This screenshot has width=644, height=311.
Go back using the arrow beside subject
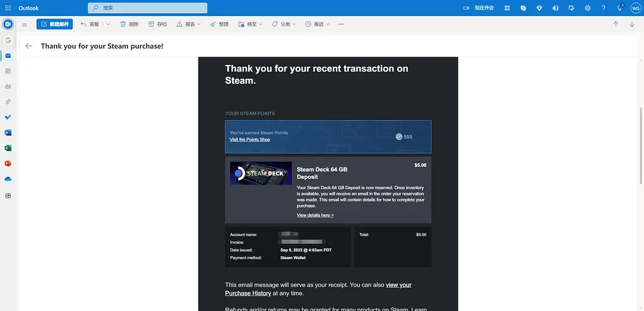click(29, 46)
